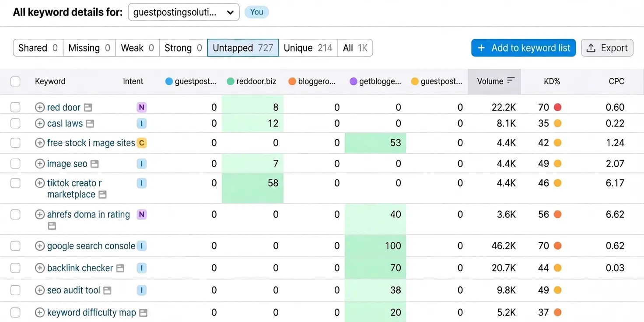Check the ahrefs domain rating checkbox

(15, 214)
